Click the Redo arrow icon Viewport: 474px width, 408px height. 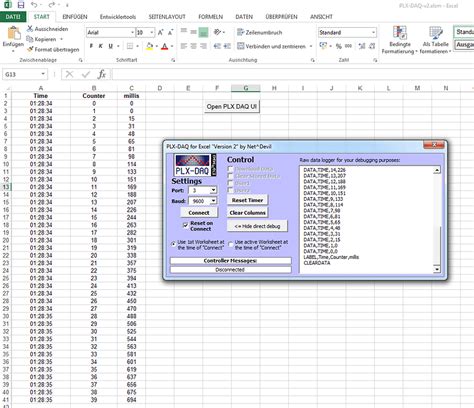click(x=51, y=5)
